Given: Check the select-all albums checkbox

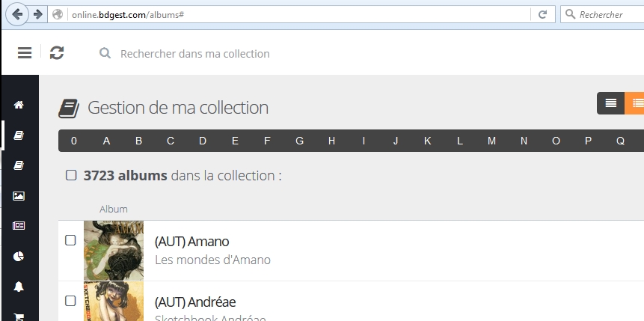Looking at the screenshot, I should click(x=71, y=175).
